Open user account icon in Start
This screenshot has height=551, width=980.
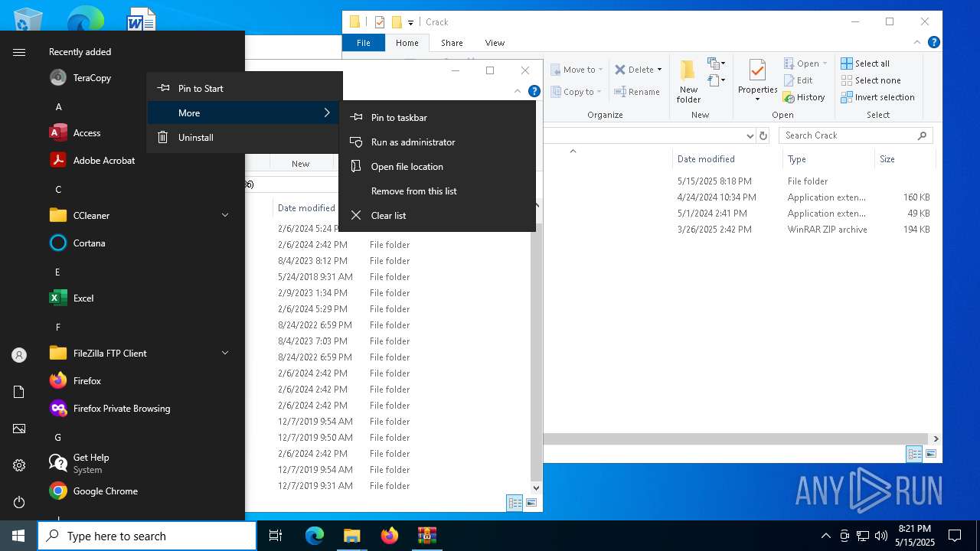tap(19, 355)
